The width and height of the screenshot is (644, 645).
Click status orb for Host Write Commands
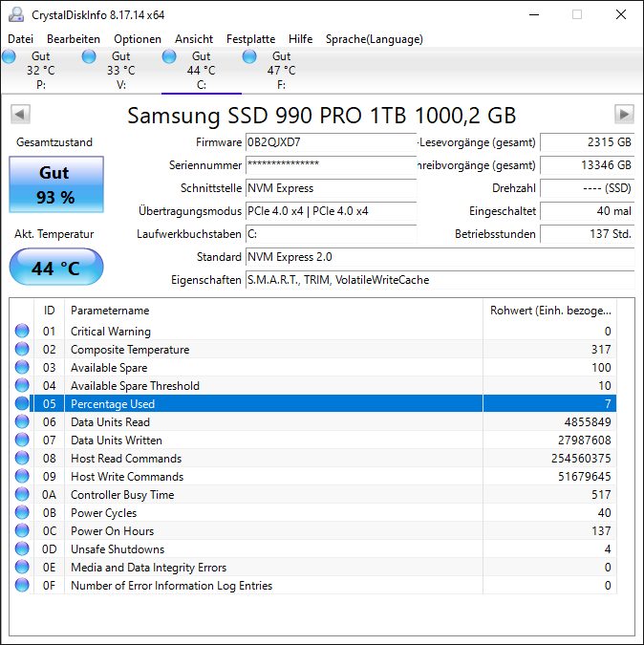tap(22, 476)
